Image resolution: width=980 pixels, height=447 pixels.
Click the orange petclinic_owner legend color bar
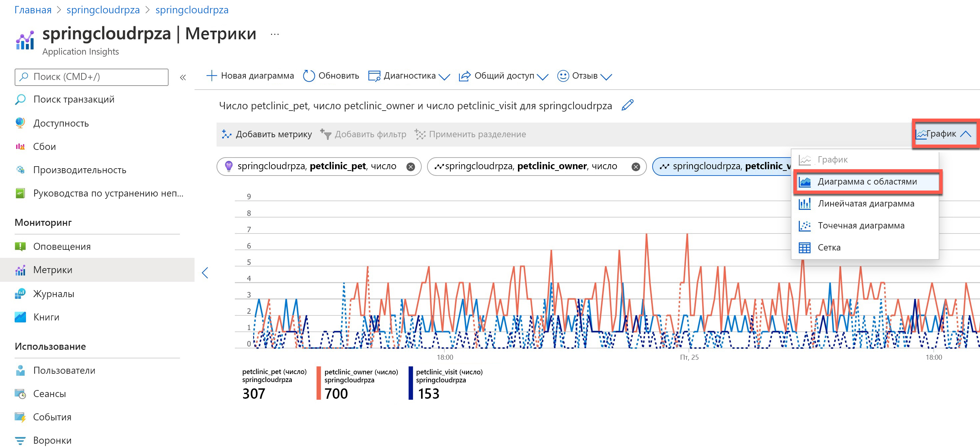click(x=318, y=383)
